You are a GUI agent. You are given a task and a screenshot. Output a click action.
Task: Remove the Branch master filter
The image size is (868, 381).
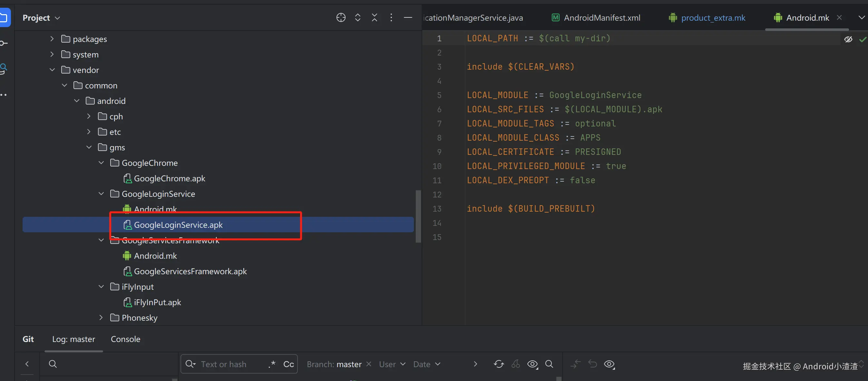(x=369, y=364)
